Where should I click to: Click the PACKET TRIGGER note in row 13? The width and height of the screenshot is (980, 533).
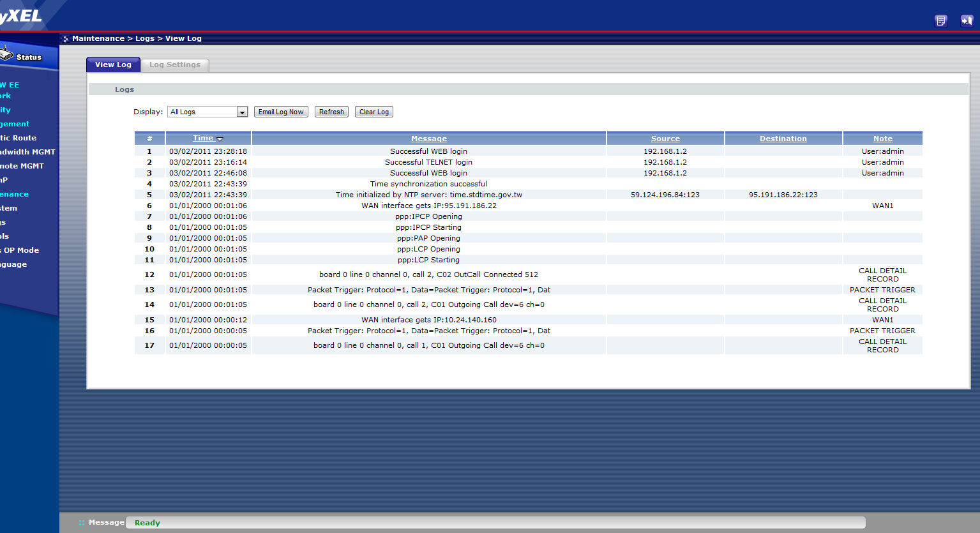(882, 290)
